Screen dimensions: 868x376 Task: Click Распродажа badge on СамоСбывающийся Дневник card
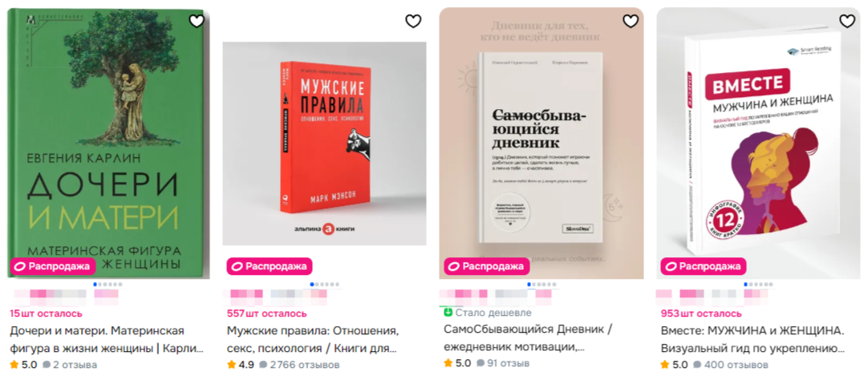click(487, 266)
